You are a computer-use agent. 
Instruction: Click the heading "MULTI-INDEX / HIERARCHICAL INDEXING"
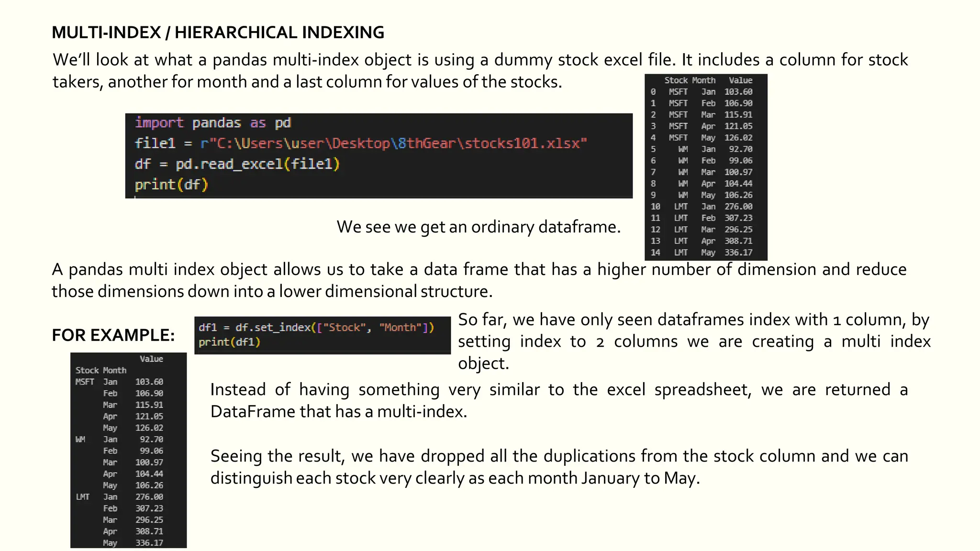coord(218,33)
